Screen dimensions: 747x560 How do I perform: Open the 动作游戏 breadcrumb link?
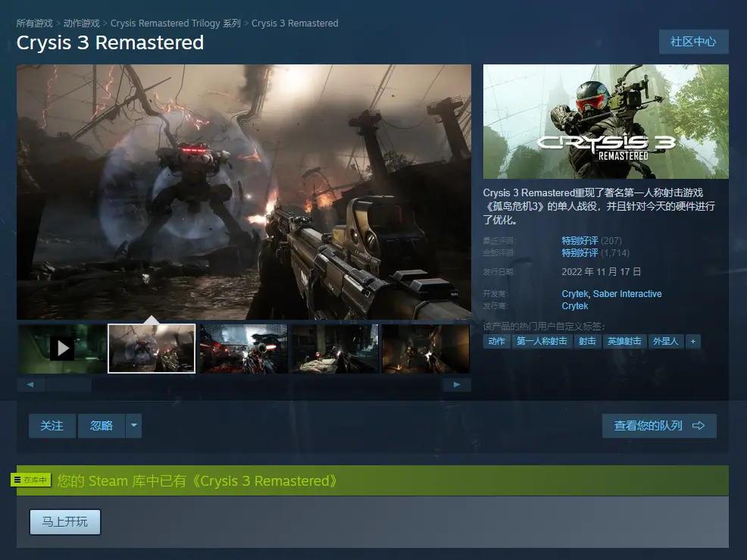pos(82,23)
